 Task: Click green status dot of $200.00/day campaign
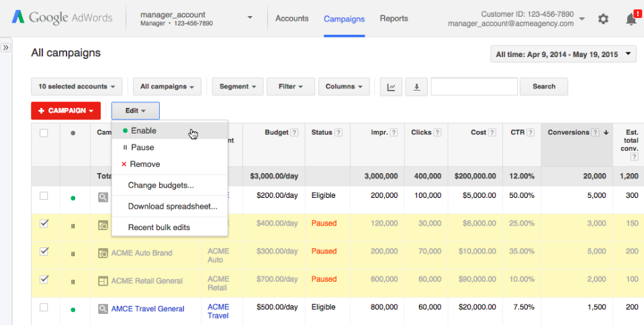[73, 198]
